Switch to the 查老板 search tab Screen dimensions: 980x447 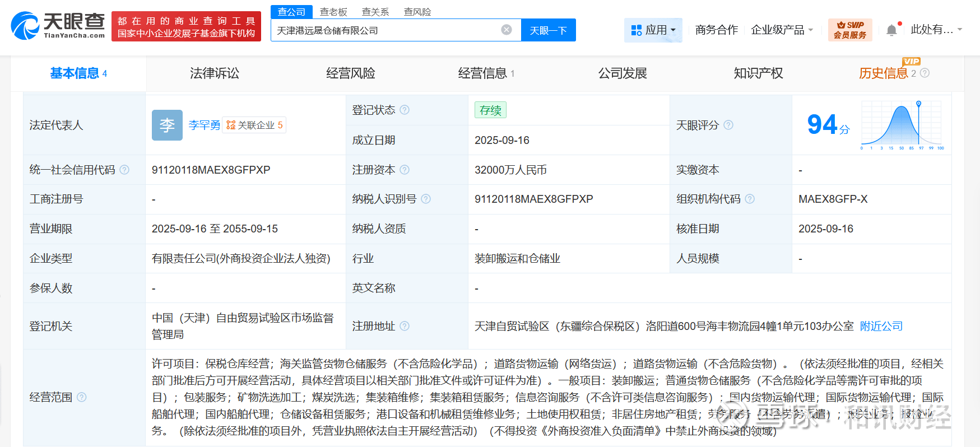point(333,12)
